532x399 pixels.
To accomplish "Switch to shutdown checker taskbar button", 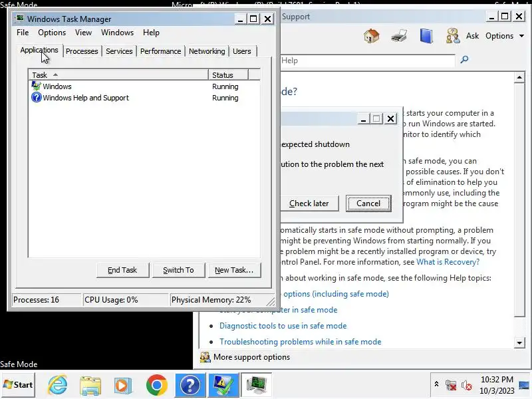I will click(x=223, y=385).
